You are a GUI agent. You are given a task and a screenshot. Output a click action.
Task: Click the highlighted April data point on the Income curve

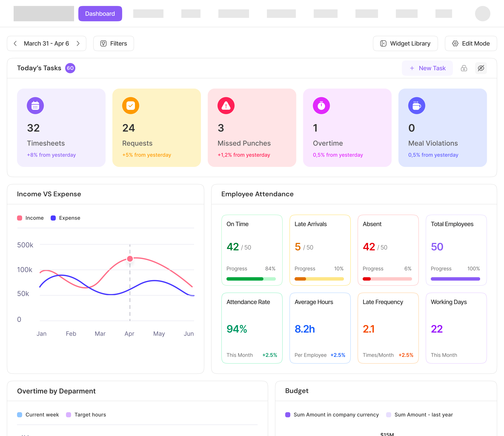130,259
